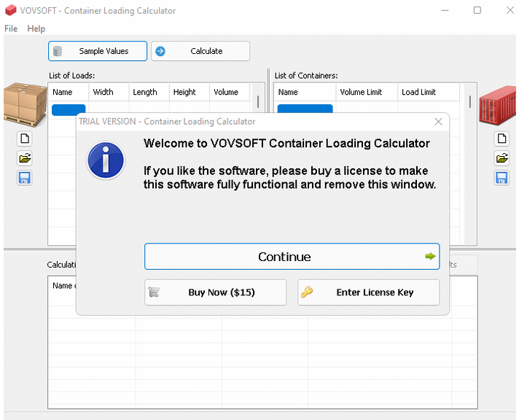This screenshot has width=519, height=420.
Task: Click the red shipping container image
Action: 498,104
